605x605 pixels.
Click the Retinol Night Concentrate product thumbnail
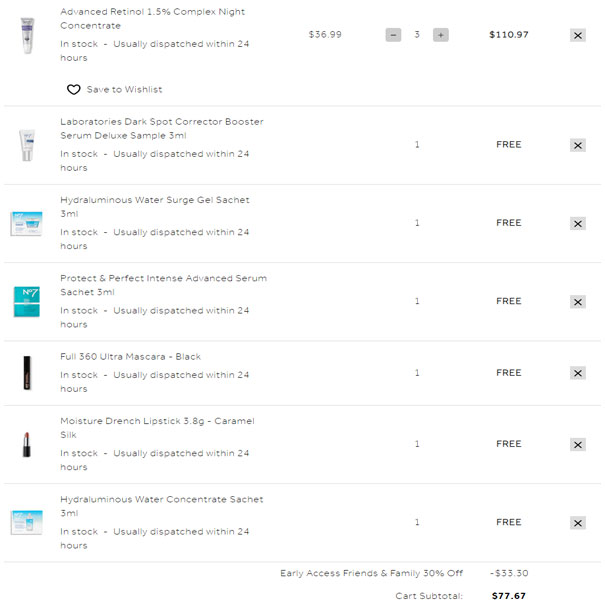point(27,35)
